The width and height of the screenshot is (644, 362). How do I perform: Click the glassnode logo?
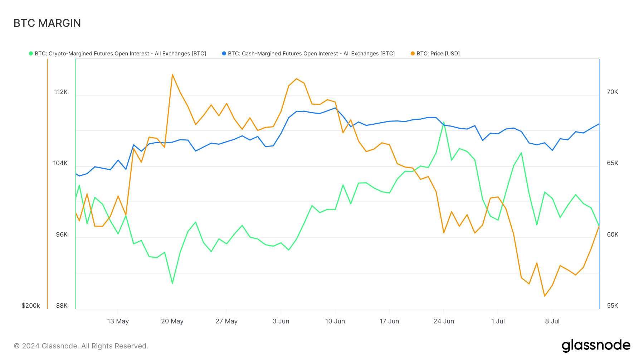click(596, 346)
